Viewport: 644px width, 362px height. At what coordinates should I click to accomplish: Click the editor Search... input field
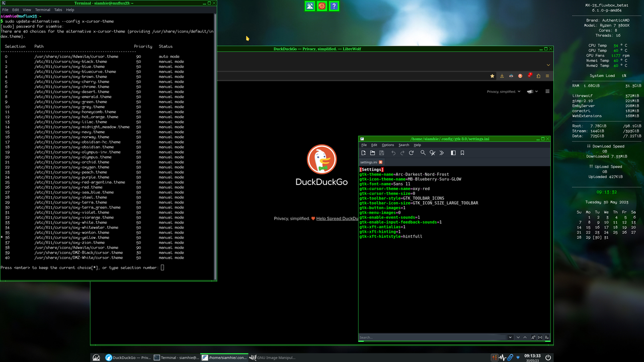432,337
